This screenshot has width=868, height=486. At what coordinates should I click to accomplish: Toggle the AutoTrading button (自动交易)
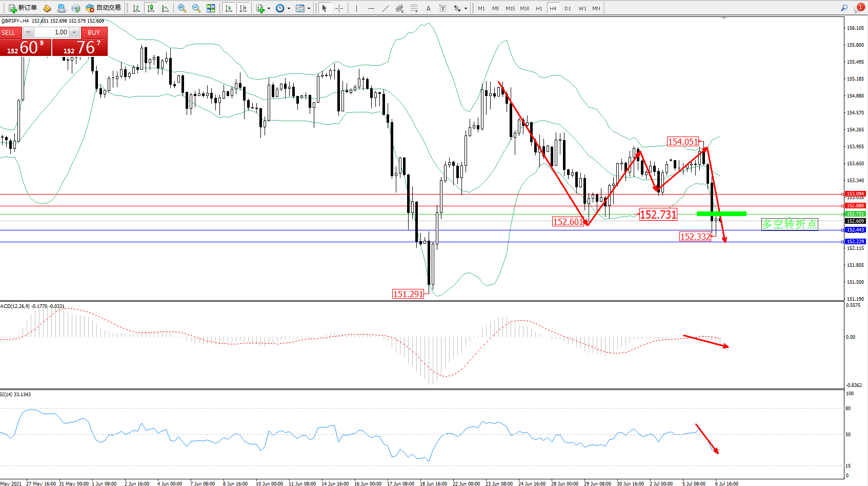tap(103, 8)
